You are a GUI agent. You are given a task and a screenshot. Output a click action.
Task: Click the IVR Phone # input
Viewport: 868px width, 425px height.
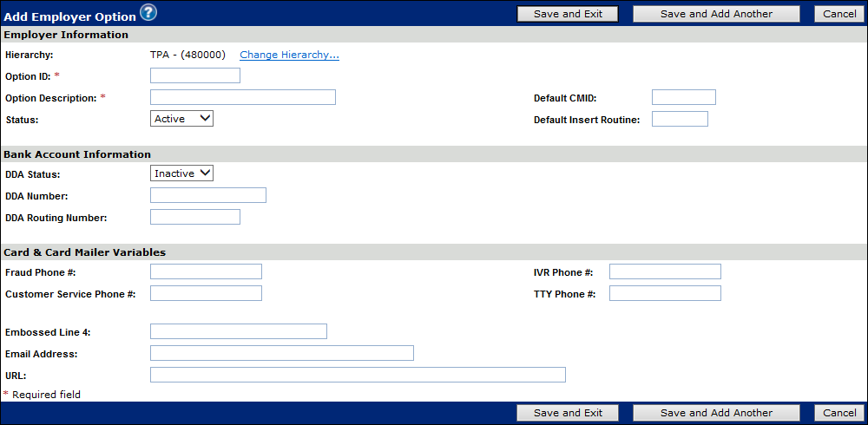click(x=665, y=272)
